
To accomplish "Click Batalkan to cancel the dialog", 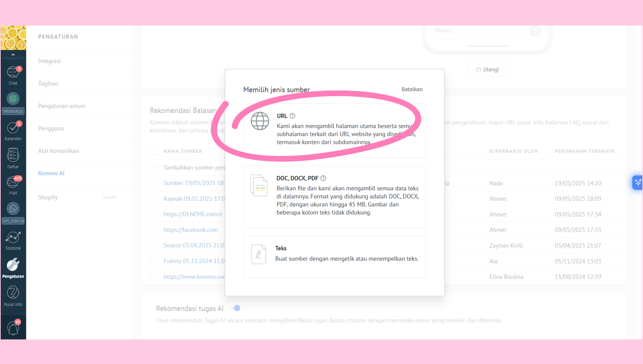I will click(412, 89).
